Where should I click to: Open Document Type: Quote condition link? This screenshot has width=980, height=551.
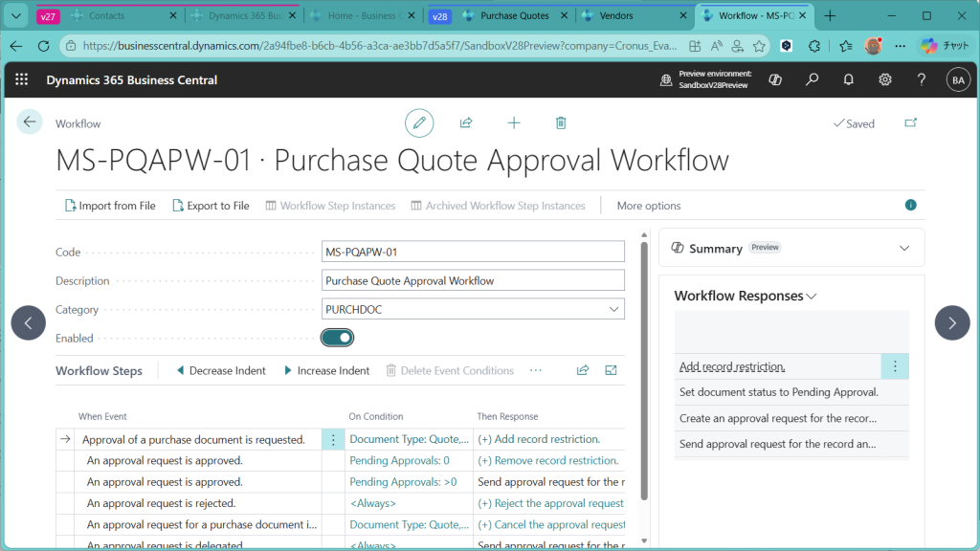pos(409,440)
